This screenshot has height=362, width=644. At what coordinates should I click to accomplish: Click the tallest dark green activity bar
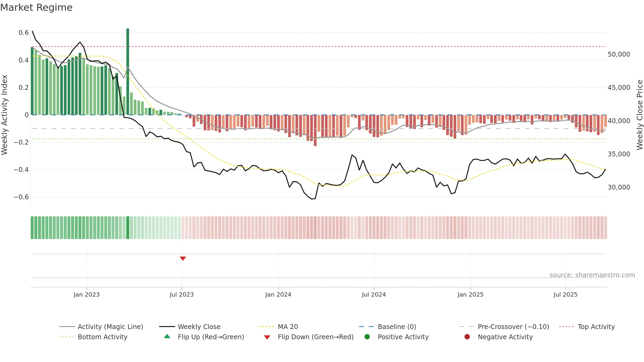(128, 72)
